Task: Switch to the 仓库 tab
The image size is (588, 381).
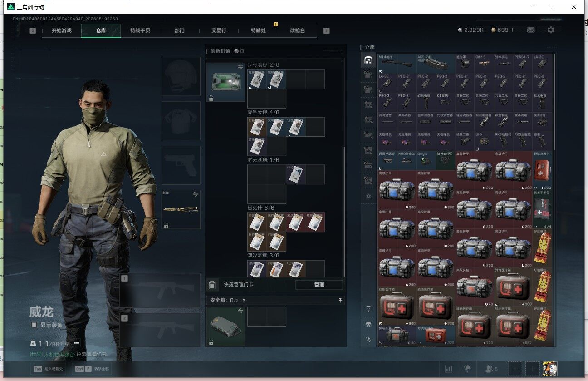Action: pyautogui.click(x=101, y=30)
